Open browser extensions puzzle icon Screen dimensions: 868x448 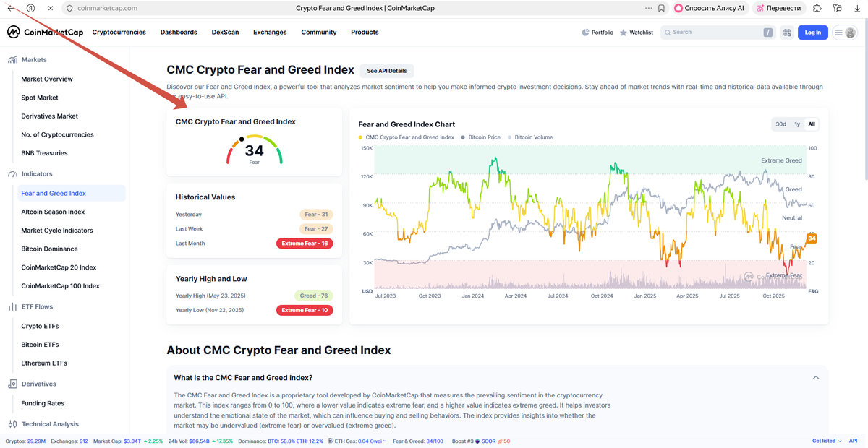[x=817, y=8]
